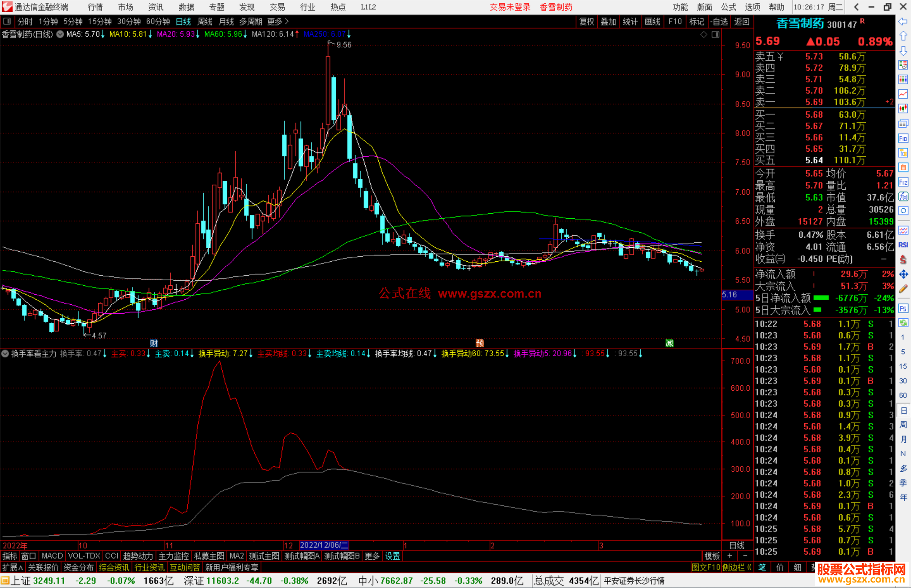
Task: Click the F12 sidebar icon
Action: pyautogui.click(x=903, y=182)
